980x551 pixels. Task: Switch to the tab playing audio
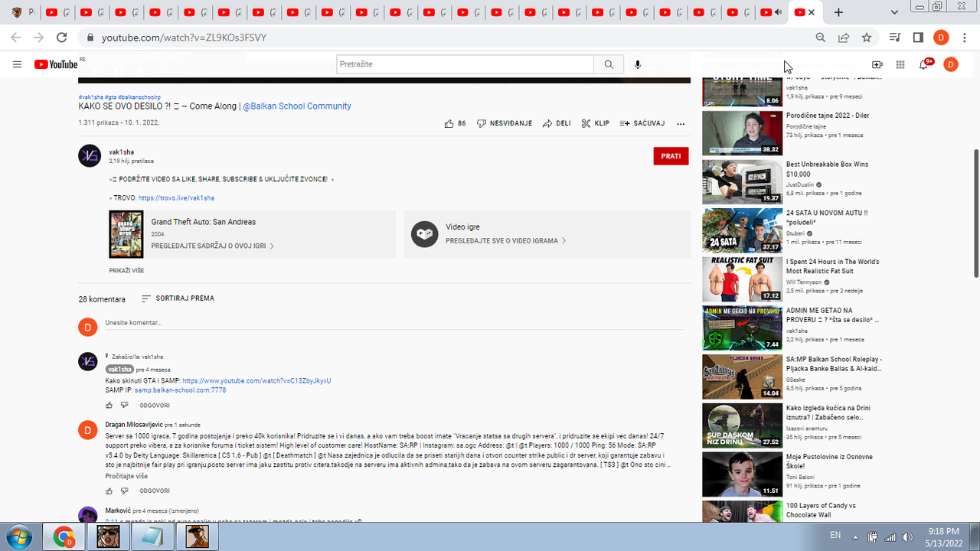point(773,12)
